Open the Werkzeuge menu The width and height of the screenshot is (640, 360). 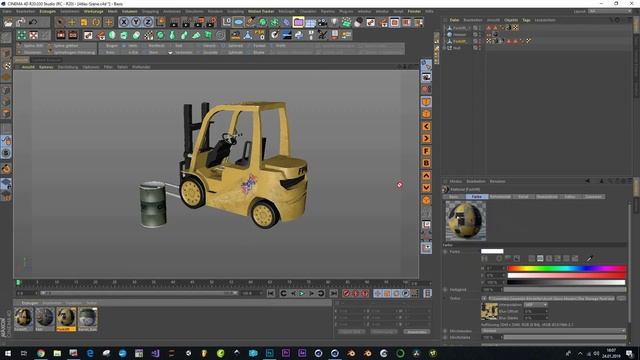[94, 11]
